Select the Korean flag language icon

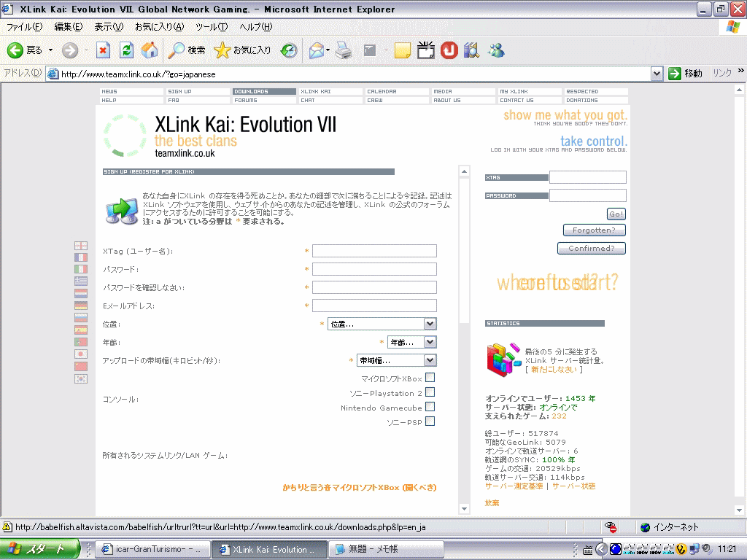(x=81, y=379)
